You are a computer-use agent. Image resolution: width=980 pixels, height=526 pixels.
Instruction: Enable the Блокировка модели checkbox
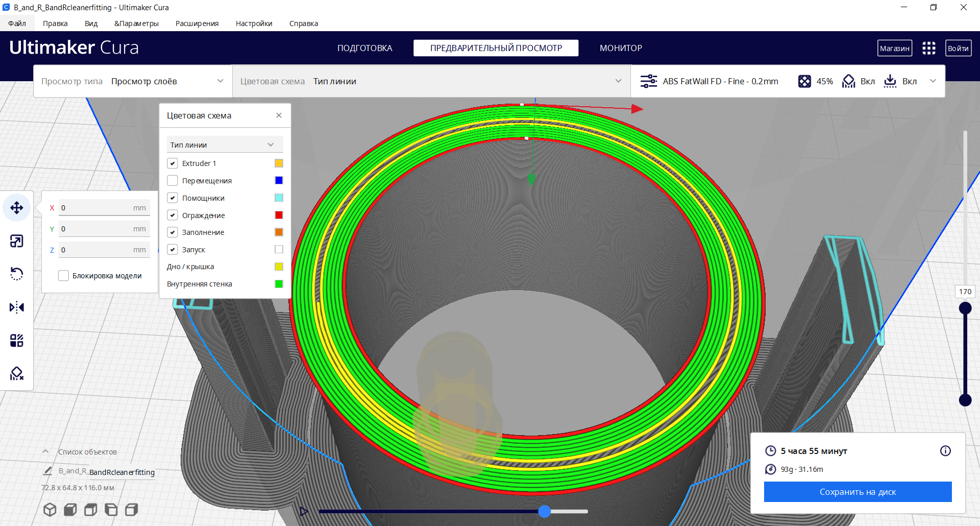[x=64, y=276]
